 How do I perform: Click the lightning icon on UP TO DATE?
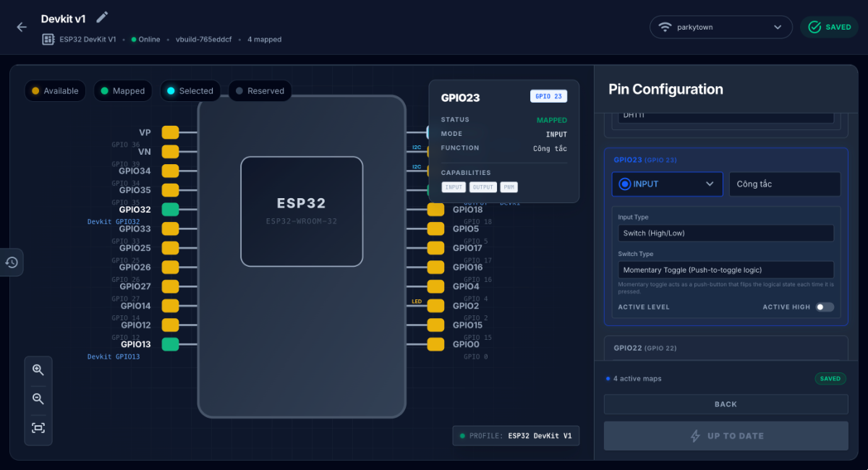click(695, 436)
